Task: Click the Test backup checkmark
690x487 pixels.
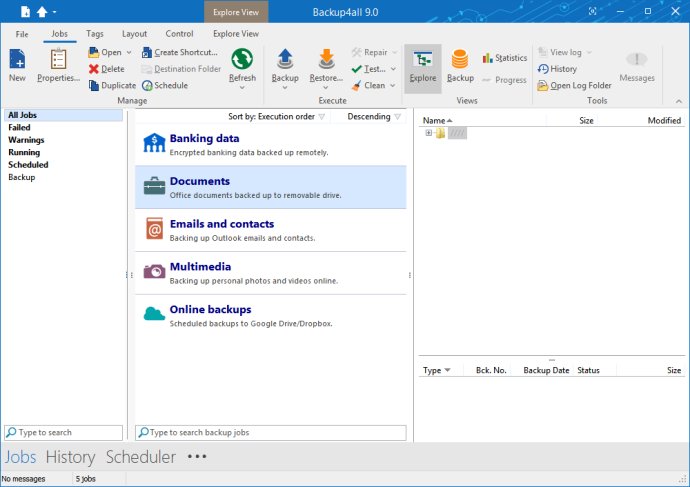Action: tap(357, 69)
